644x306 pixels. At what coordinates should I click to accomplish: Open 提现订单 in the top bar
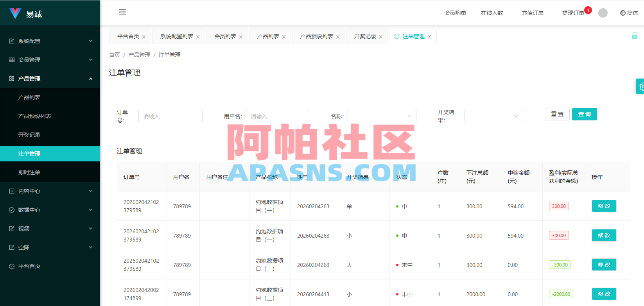point(573,13)
